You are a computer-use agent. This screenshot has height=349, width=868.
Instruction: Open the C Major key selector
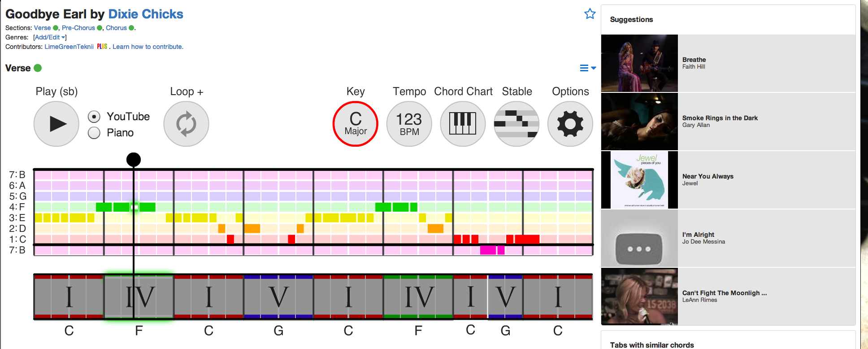tap(356, 124)
